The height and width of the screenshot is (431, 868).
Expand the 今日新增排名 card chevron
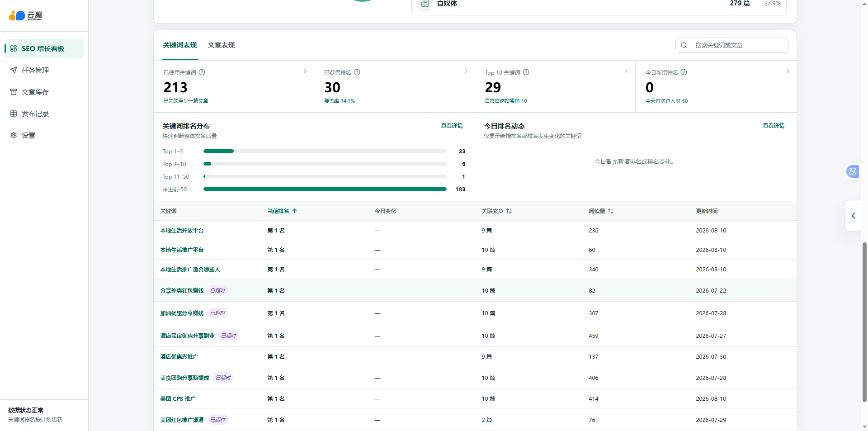pos(788,71)
